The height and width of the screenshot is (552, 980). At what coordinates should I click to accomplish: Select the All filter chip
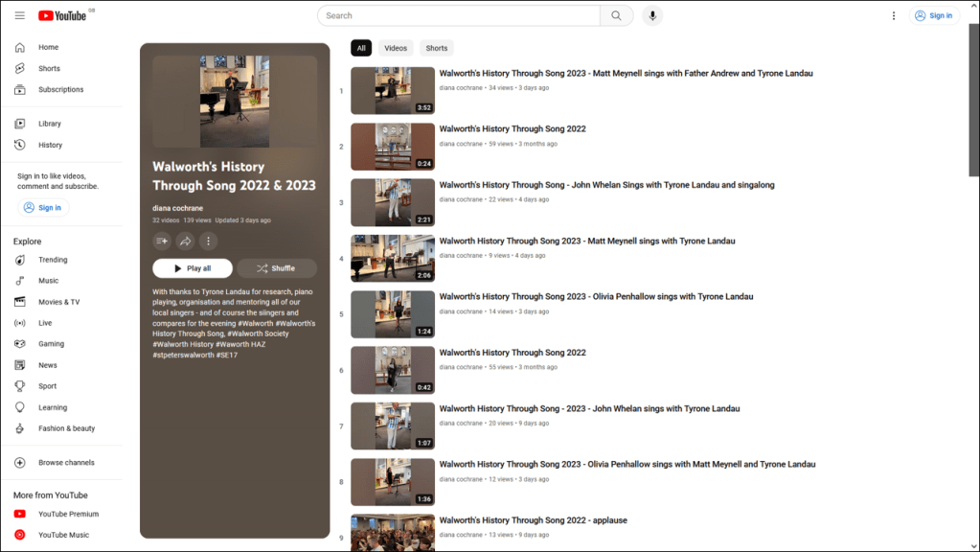361,48
